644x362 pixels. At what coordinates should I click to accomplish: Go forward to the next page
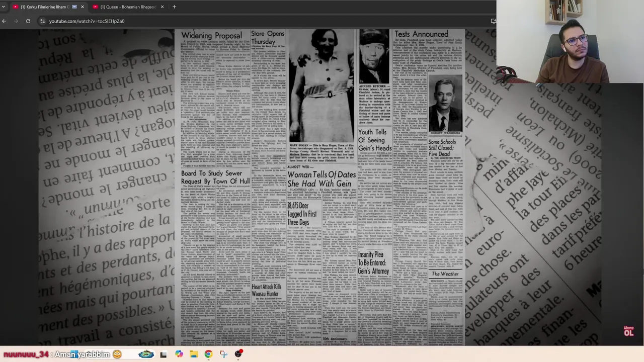[x=16, y=21]
